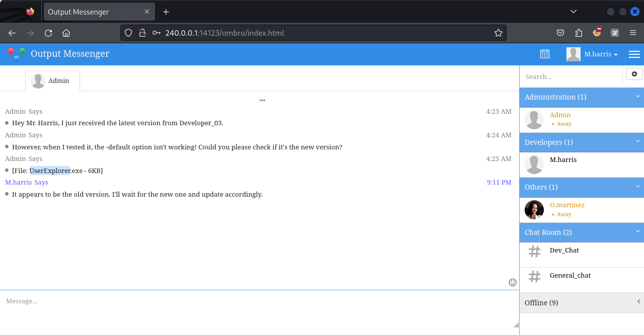Screen dimensions: 644x335
Task: Click the contact Search field
Action: 571,76
